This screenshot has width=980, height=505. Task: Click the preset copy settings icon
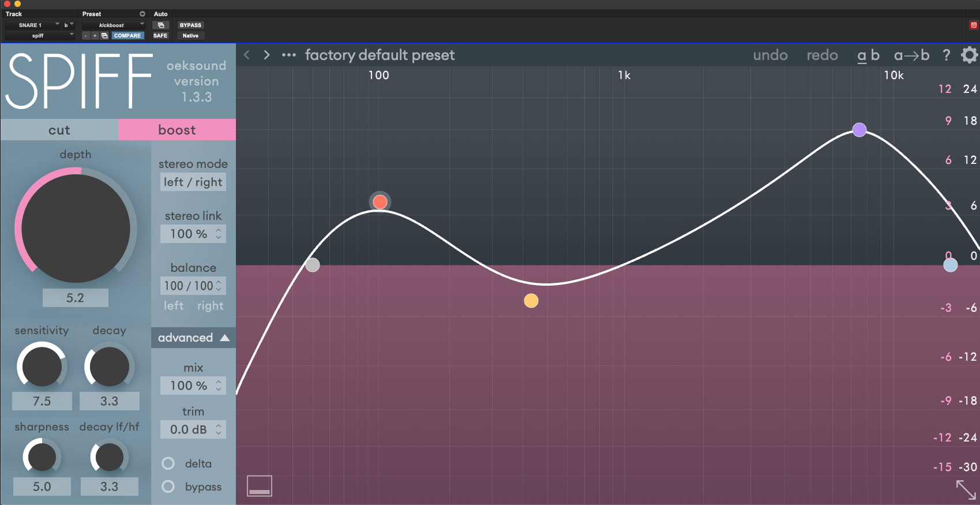click(104, 36)
